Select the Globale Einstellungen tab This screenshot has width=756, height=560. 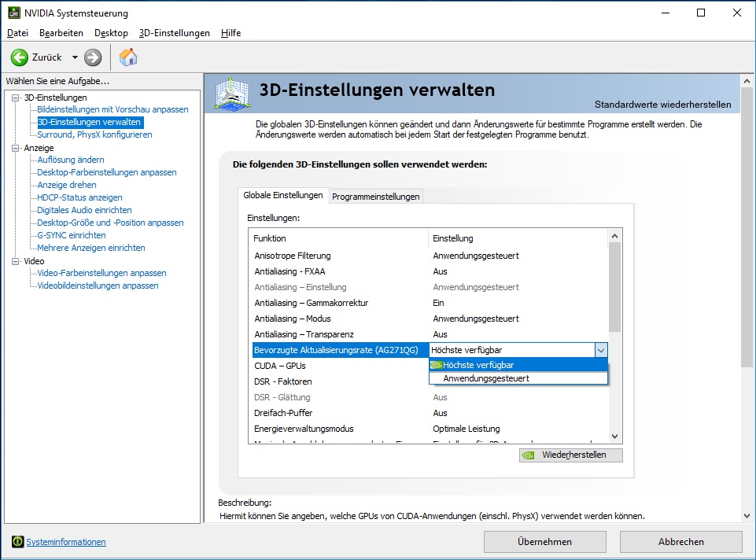283,195
